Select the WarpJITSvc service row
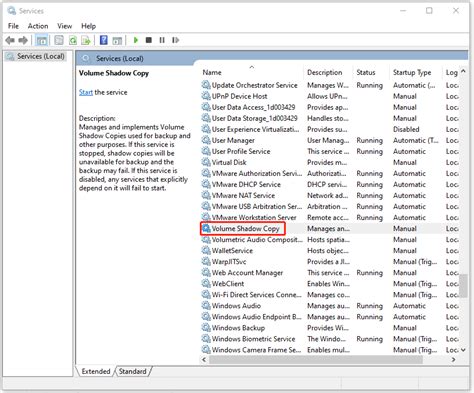The width and height of the screenshot is (474, 393). (x=330, y=262)
